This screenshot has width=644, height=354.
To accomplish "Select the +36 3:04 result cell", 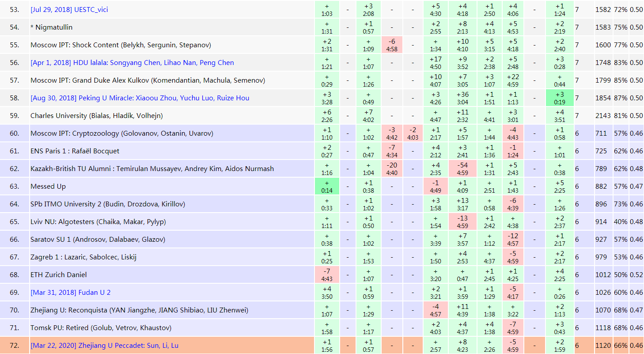I will [x=462, y=98].
